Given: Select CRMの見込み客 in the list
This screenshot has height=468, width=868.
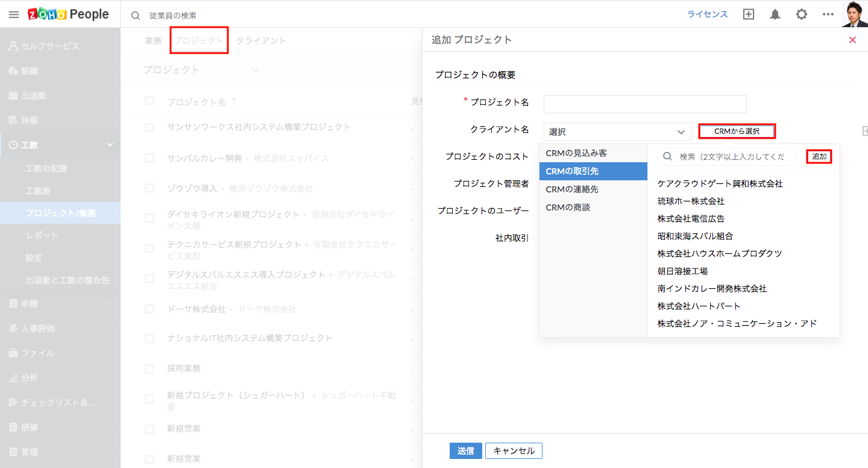Looking at the screenshot, I should click(576, 153).
